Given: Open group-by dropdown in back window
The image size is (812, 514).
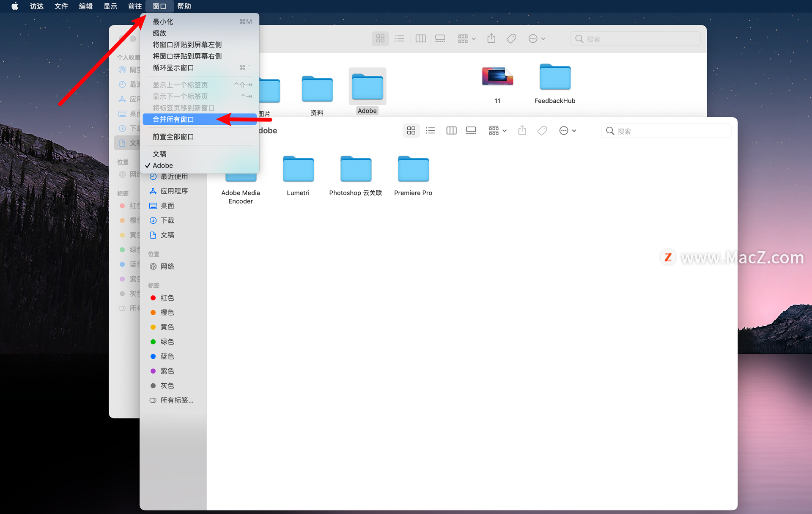Looking at the screenshot, I should 466,38.
